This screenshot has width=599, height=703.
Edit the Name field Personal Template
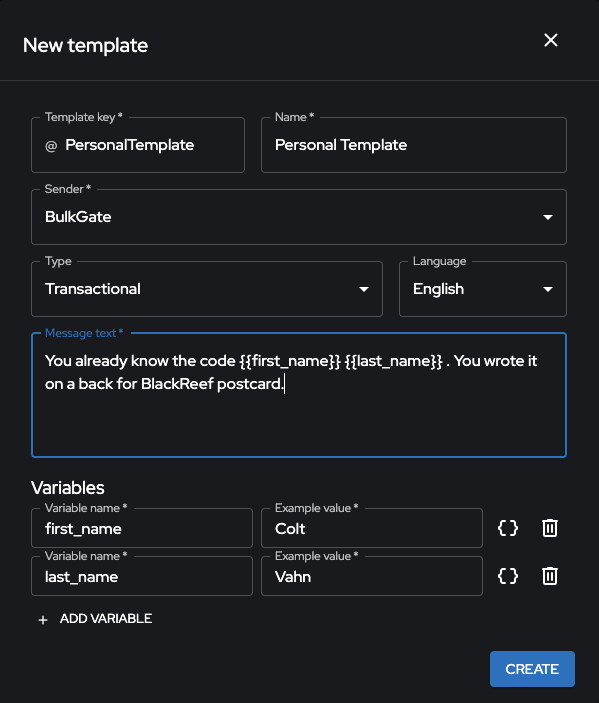point(414,145)
